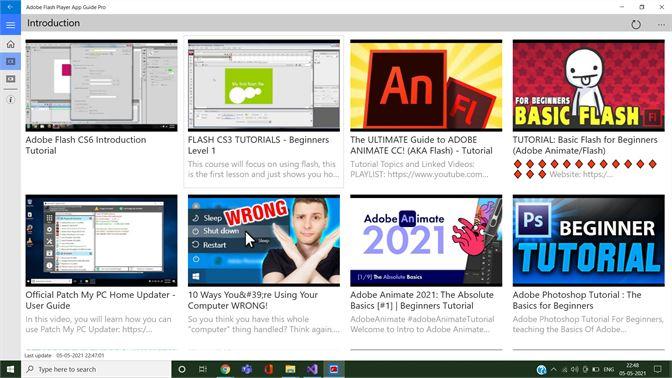The width and height of the screenshot is (672, 378).
Task: Click title 'Adobe Photoshop Tutorial : The Basics'
Action: pyautogui.click(x=577, y=300)
